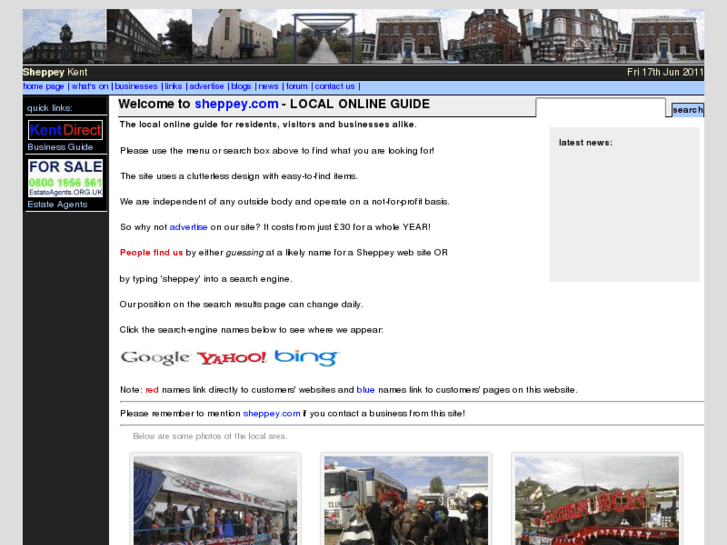Follow the sheppey.com link in the reminder line
Image resolution: width=727 pixels, height=545 pixels.
click(272, 414)
